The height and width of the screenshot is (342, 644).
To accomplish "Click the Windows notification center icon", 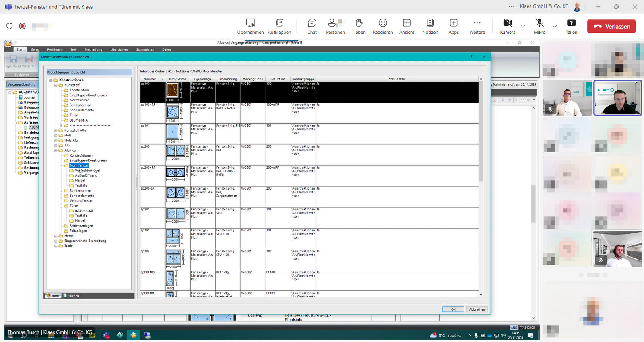I will tap(530, 335).
